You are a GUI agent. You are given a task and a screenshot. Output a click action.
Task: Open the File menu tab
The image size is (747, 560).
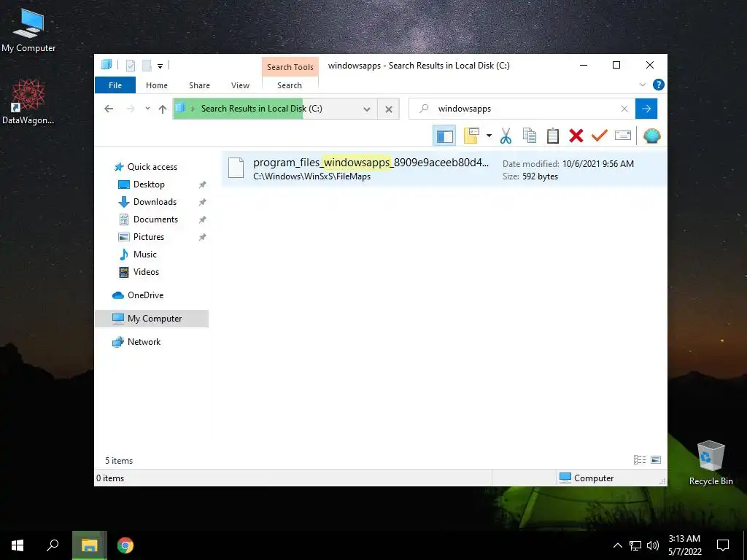(x=115, y=85)
